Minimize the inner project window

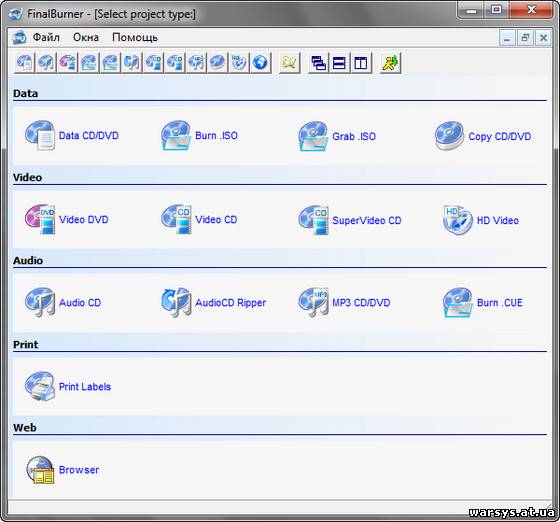(x=507, y=37)
